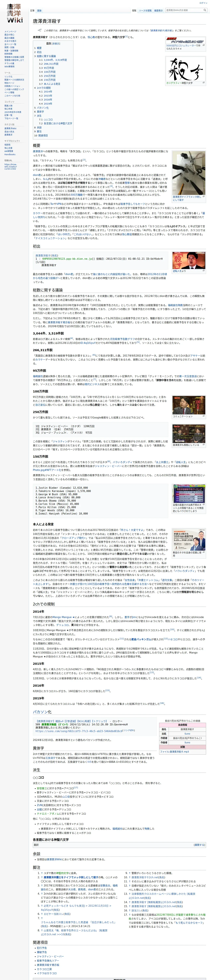Open sidebar link 管理者の立候補と役票
The image size is (210, 980).
pyautogui.click(x=14, y=57)
